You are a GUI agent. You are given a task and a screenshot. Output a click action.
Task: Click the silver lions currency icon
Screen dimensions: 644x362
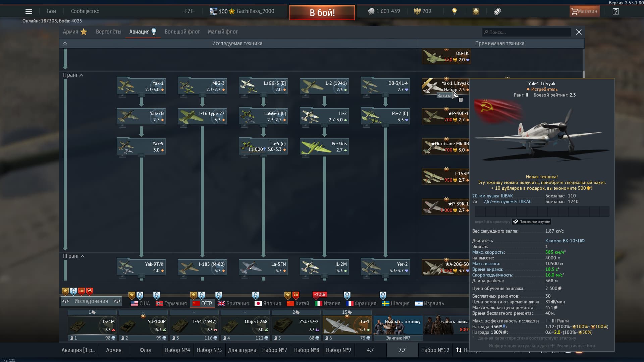click(371, 11)
